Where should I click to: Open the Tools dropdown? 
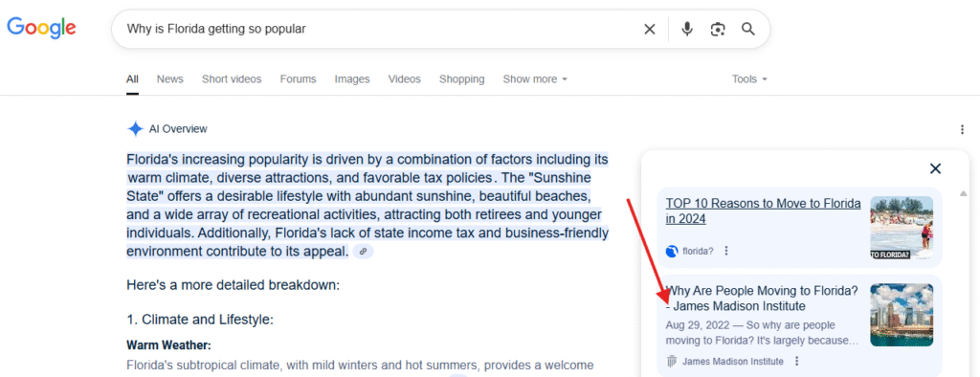(x=749, y=78)
